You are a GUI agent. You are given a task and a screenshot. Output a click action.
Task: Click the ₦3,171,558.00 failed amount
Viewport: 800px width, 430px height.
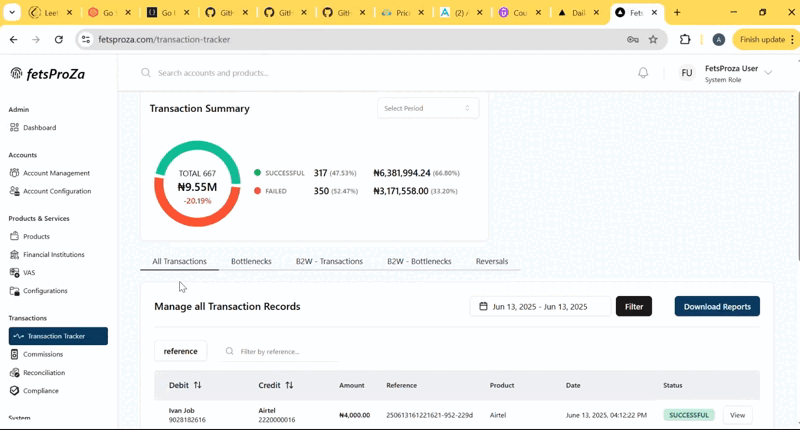pos(401,191)
